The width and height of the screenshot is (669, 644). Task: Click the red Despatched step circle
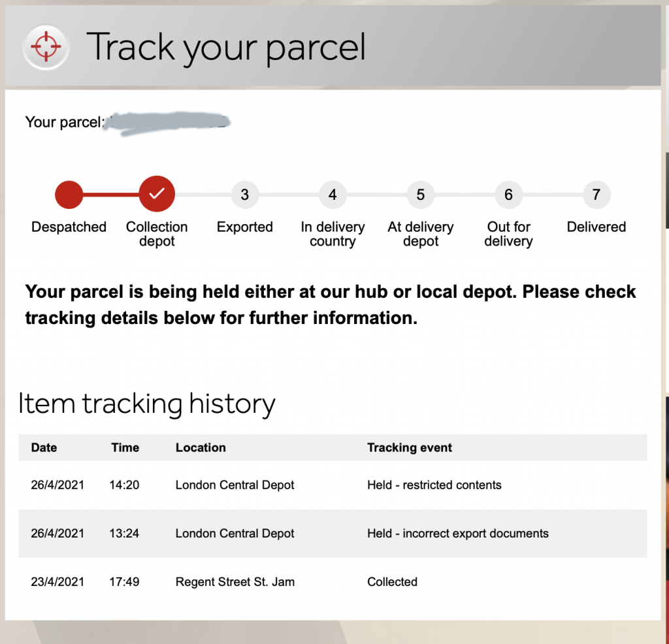click(69, 194)
